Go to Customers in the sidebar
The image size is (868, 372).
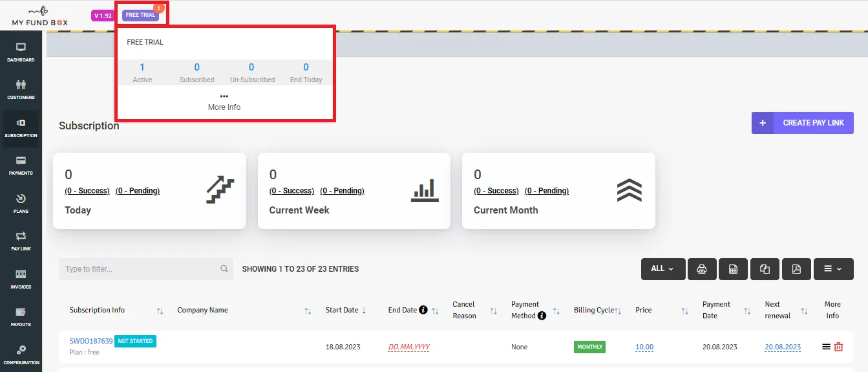pyautogui.click(x=21, y=90)
